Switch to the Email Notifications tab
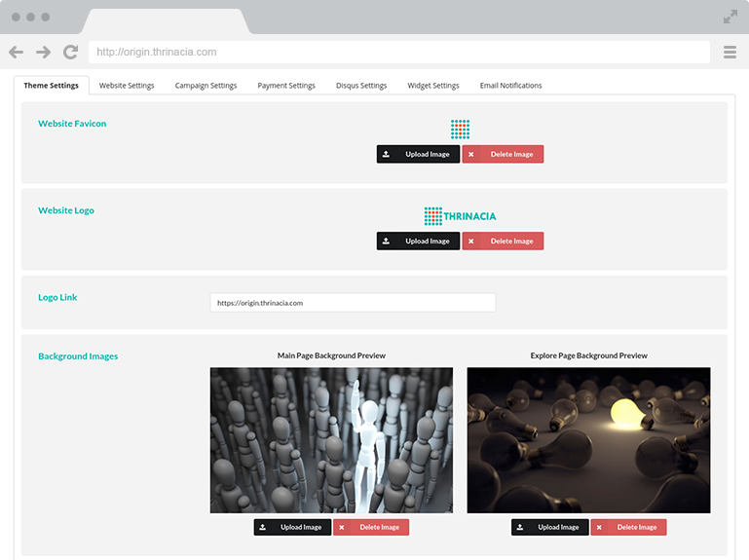Viewport: 749px width, 560px height. pos(510,86)
